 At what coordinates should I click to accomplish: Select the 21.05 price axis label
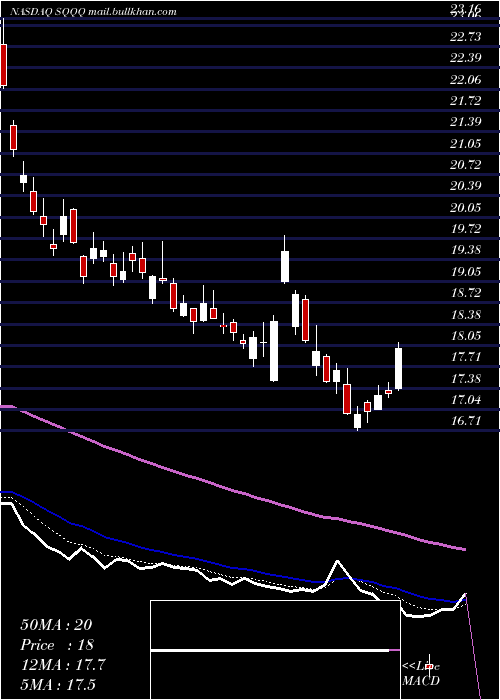point(466,144)
